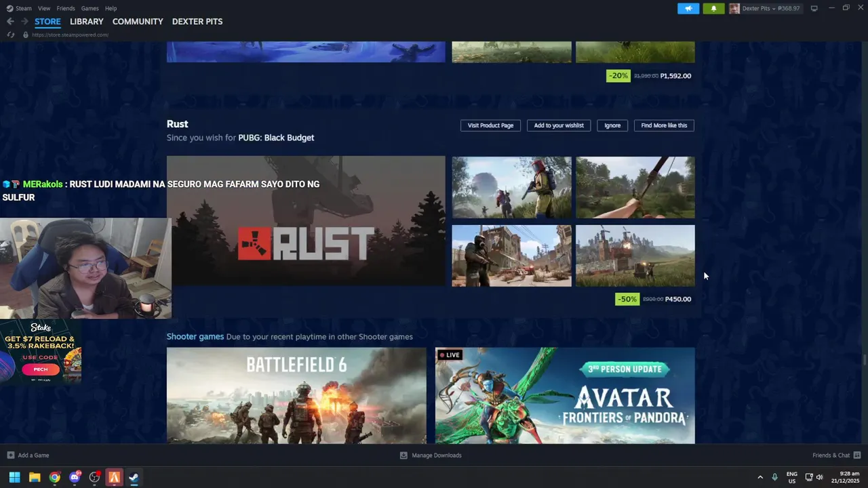
Task: Switch to the LIBRARY tab
Action: 87,22
